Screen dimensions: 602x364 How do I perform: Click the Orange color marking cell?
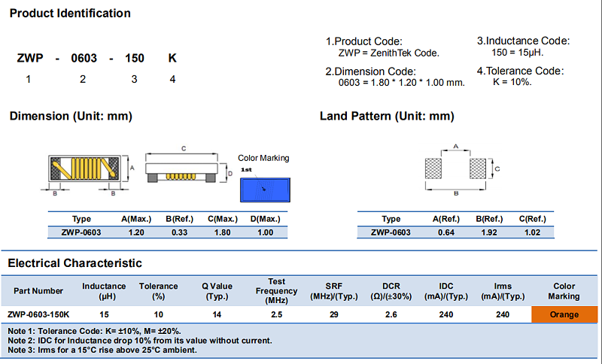point(564,314)
